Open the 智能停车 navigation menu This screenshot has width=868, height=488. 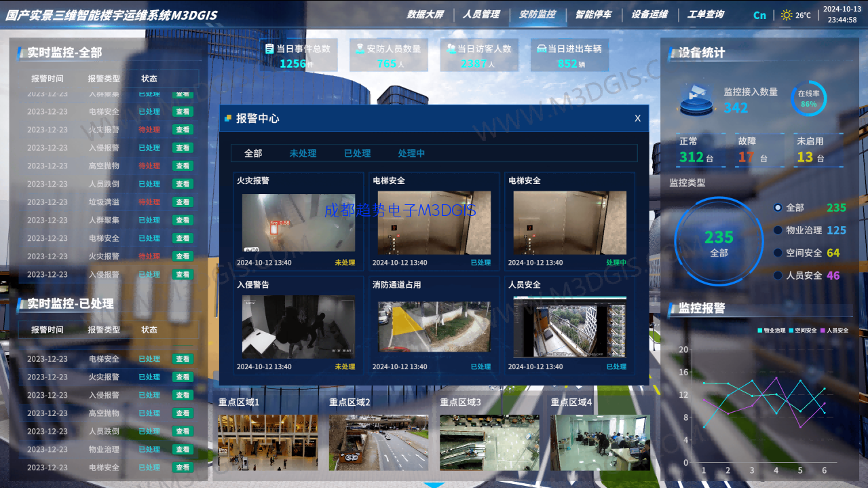pyautogui.click(x=593, y=14)
